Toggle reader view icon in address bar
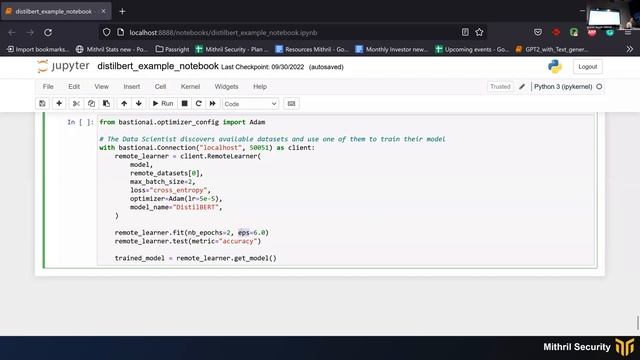The image size is (640, 360). (465, 32)
